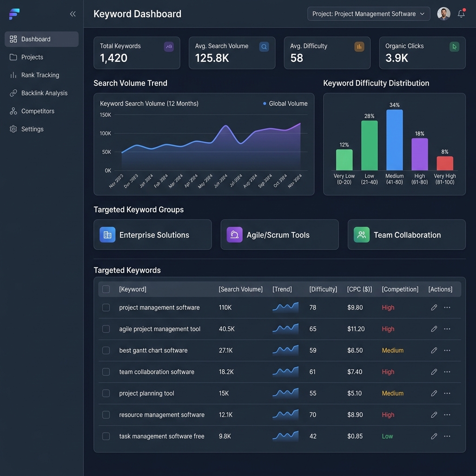Open the Team Collaboration keyword group
476x476 pixels.
(x=406, y=235)
